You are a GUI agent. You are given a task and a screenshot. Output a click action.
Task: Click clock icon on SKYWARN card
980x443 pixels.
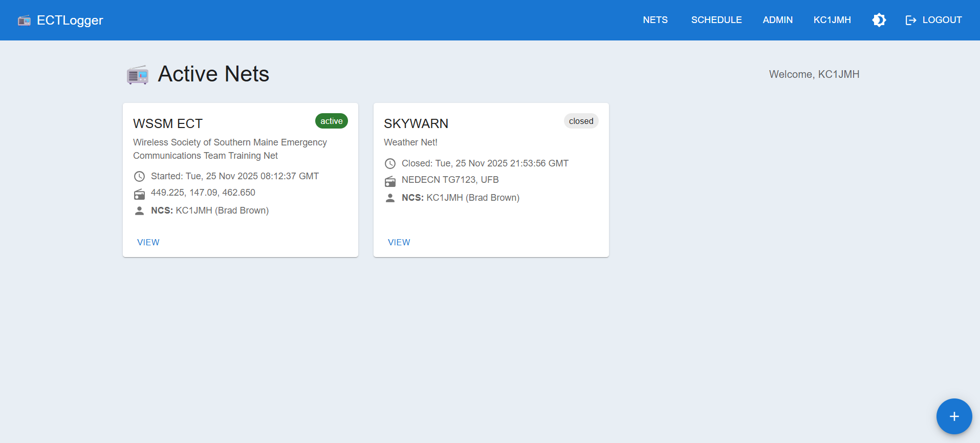[x=390, y=164]
